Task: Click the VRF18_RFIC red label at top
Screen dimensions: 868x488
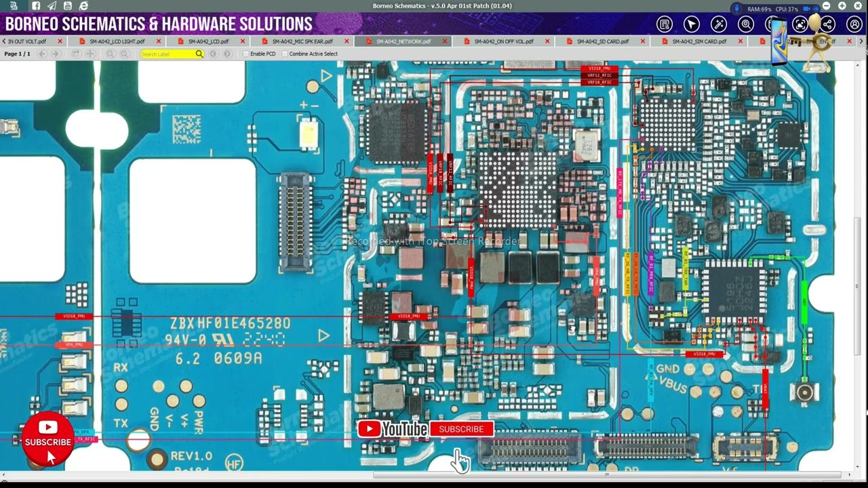Action: (x=599, y=82)
